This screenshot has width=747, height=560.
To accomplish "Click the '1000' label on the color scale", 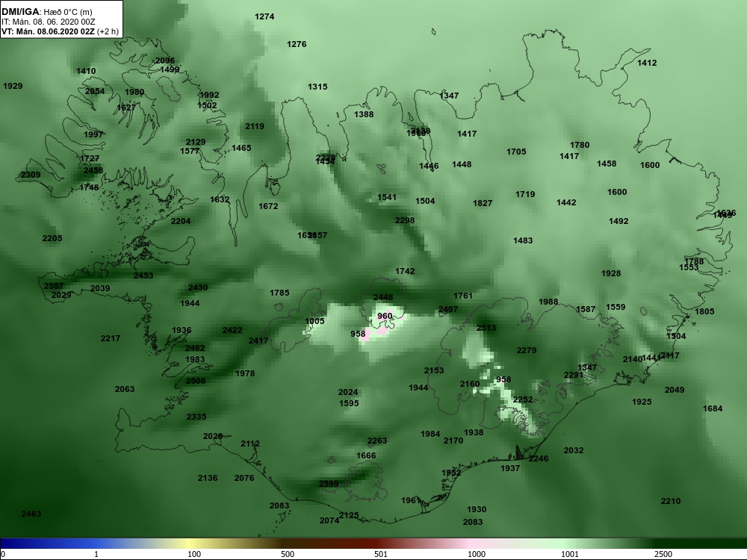I will pyautogui.click(x=477, y=554).
